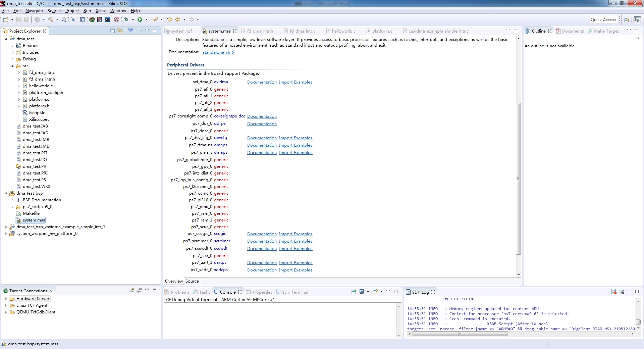Click Open Console icon in Console panel
644x349 pixels.
pyautogui.click(x=375, y=292)
